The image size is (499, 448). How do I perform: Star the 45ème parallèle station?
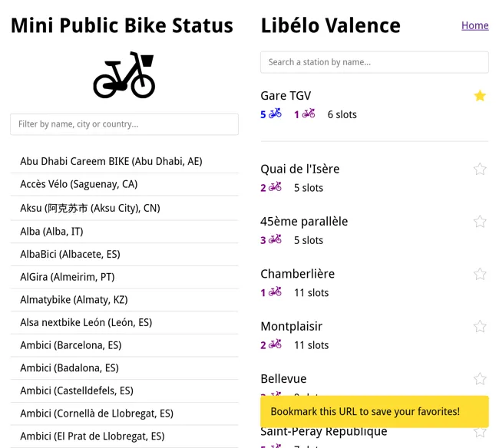[480, 221]
